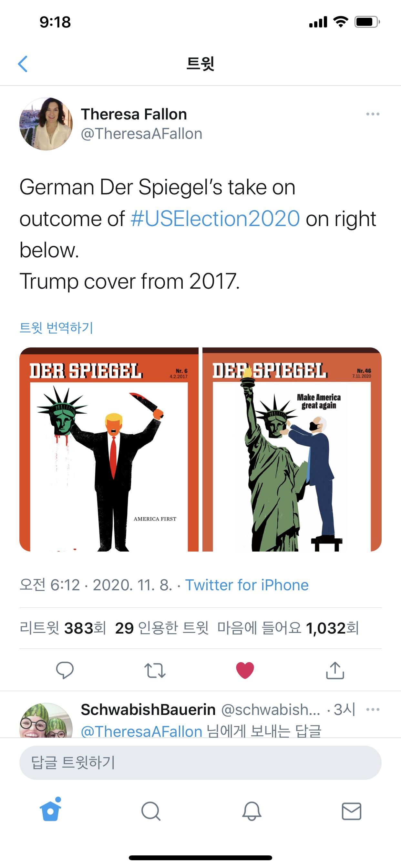Open Theresa Fallon's profile picture
This screenshot has width=401, height=868.
coord(46,124)
